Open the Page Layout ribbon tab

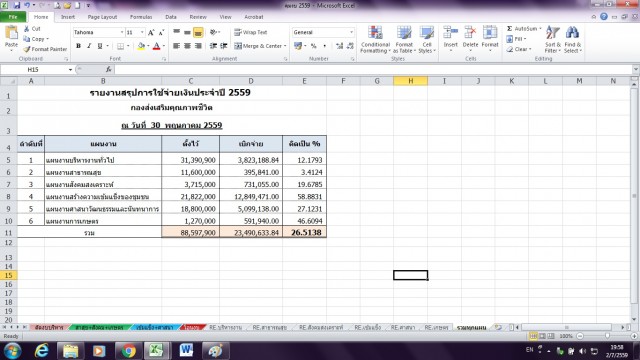(x=102, y=17)
